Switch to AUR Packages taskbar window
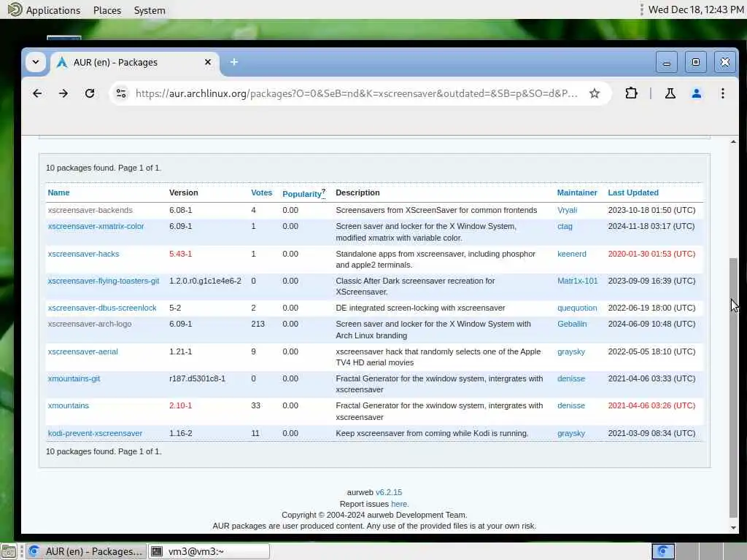The width and height of the screenshot is (747, 560). (86, 551)
